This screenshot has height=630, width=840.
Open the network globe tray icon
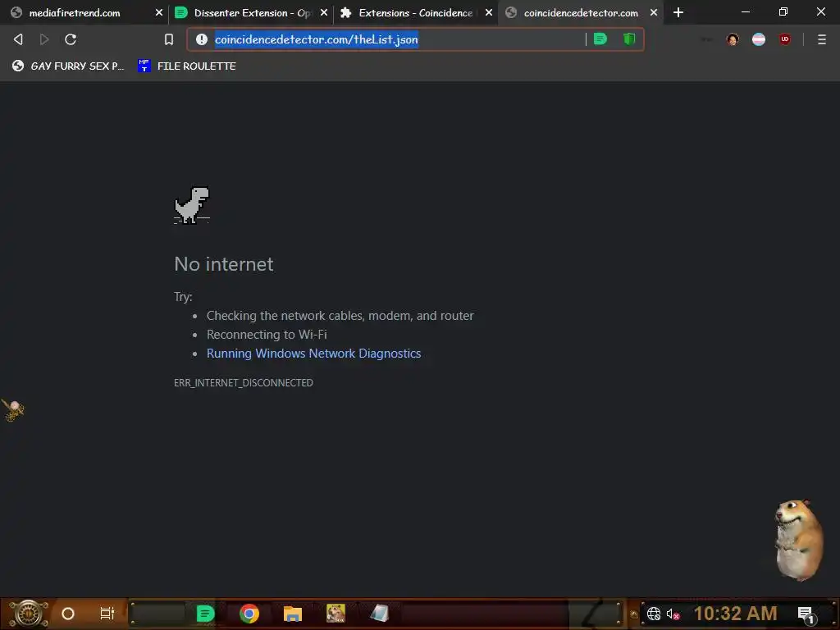[654, 614]
